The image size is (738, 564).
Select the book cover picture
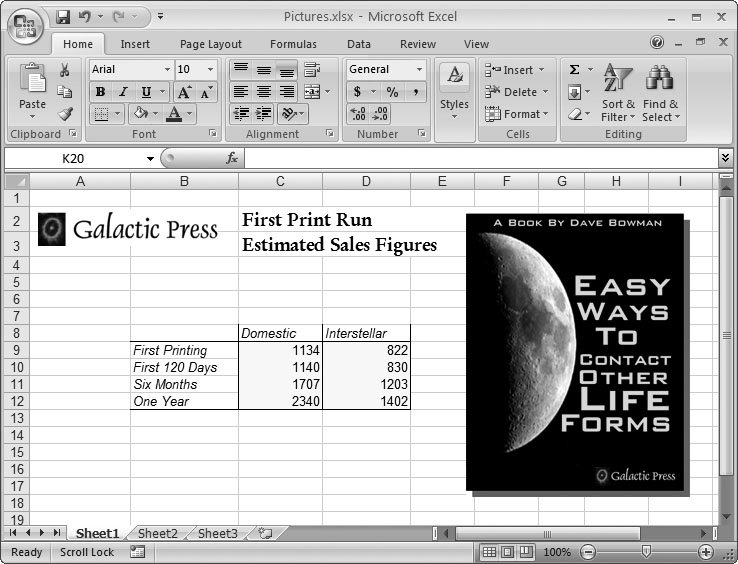point(575,352)
